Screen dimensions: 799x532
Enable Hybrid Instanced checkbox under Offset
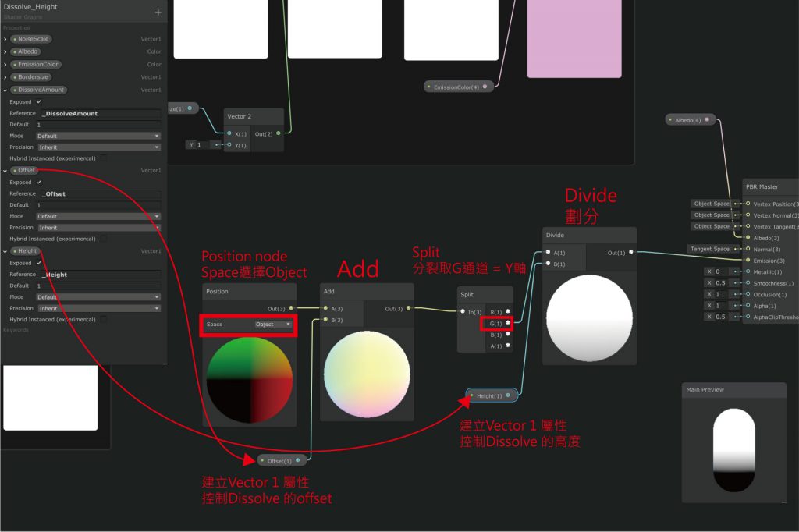coord(103,239)
